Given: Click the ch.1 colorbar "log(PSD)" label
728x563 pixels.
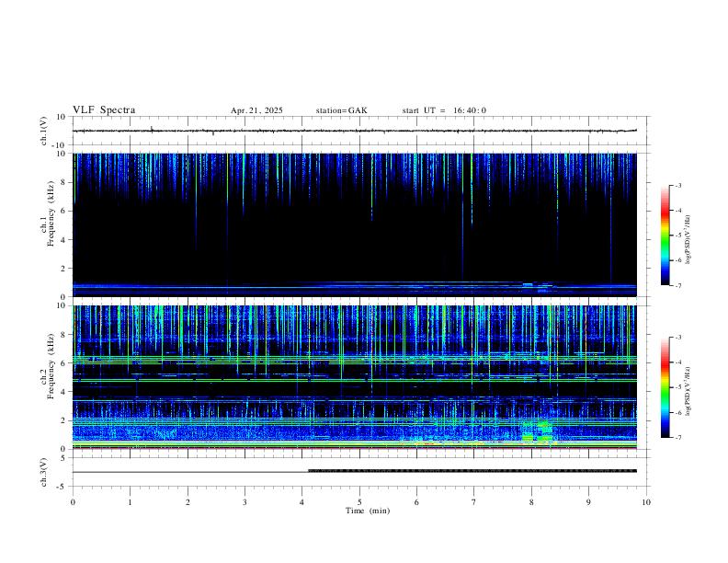Looking at the screenshot, I should (x=688, y=239).
